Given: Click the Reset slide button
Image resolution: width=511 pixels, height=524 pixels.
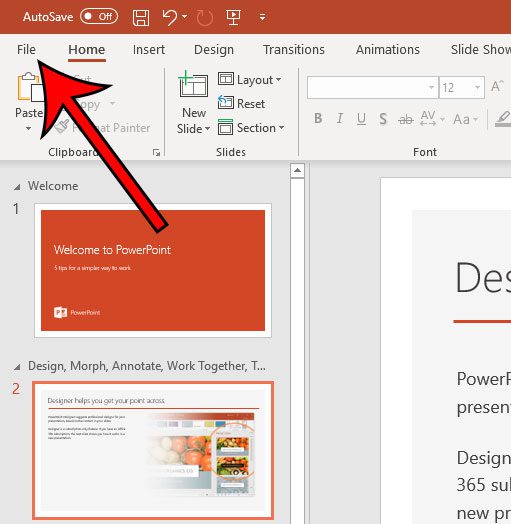Looking at the screenshot, I should [x=241, y=103].
